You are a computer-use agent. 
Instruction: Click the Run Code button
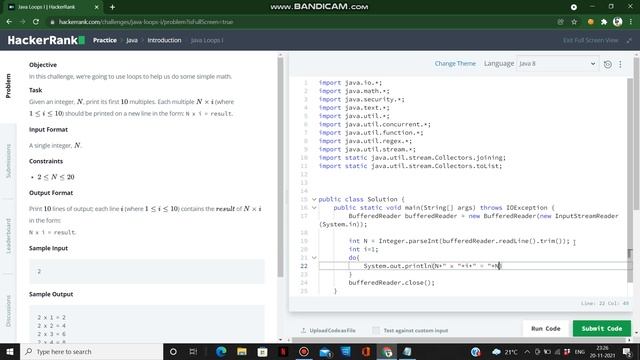[x=546, y=329]
